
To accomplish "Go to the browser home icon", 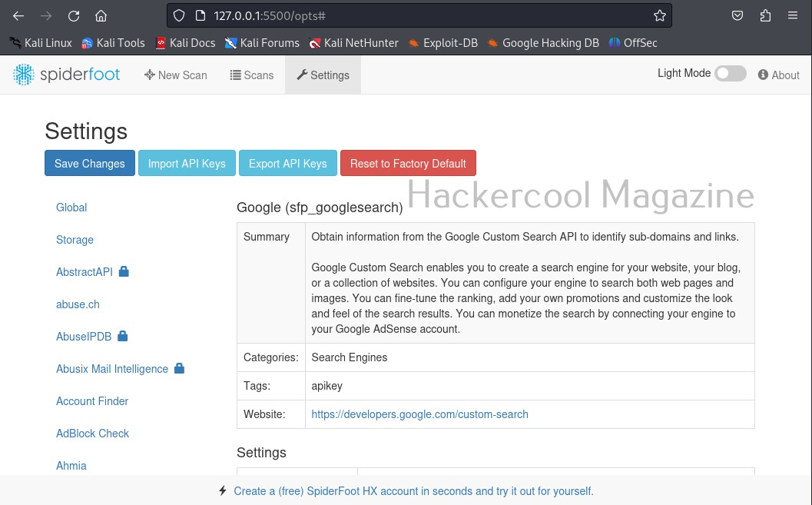I will (x=101, y=16).
